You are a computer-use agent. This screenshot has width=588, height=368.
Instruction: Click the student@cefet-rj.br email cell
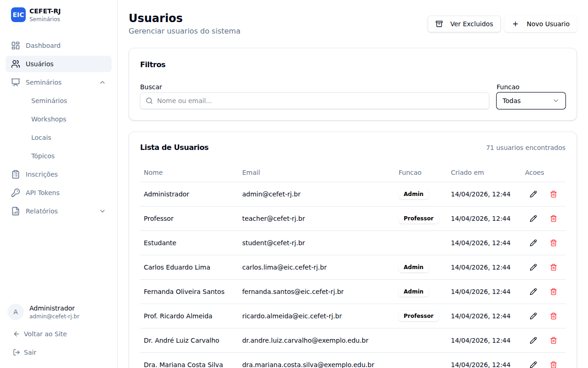(x=273, y=243)
